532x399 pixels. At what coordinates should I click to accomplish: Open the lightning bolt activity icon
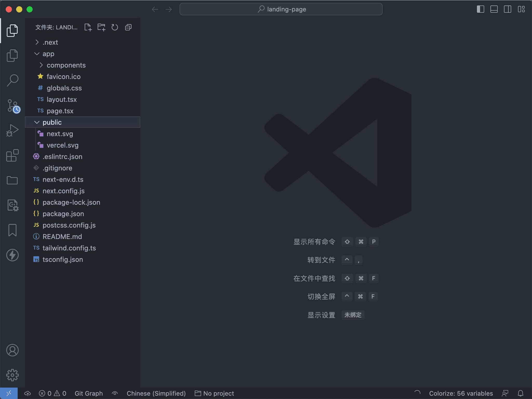tap(12, 255)
